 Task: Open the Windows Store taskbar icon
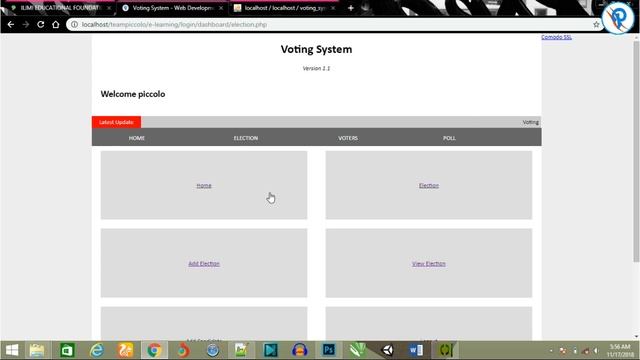[67, 350]
